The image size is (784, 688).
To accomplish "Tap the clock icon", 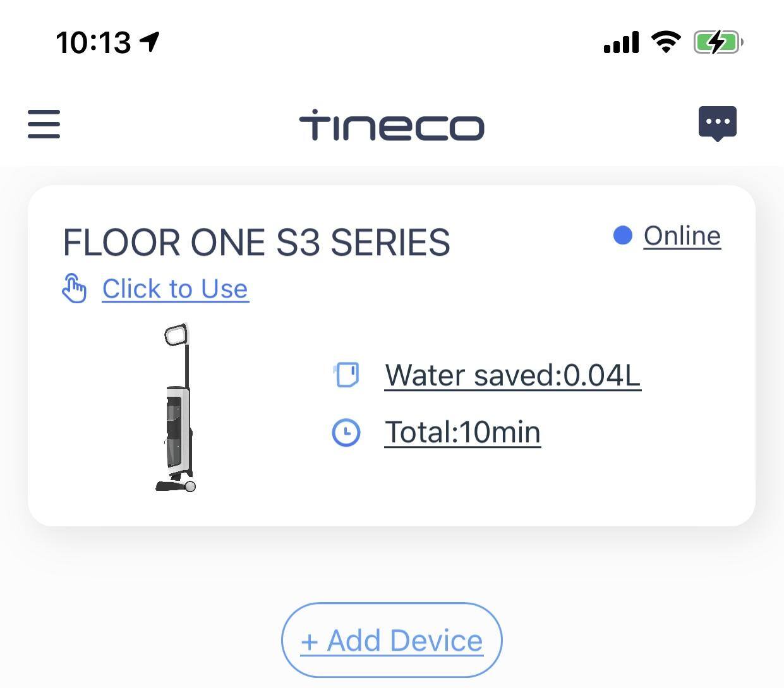I will pos(346,433).
